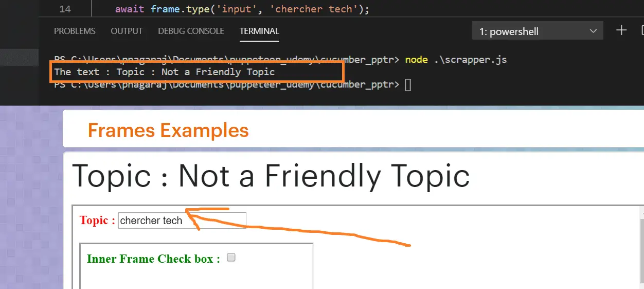The height and width of the screenshot is (289, 644).
Task: Click the 'node .\scrapper.js' command in terminal
Action: pyautogui.click(x=456, y=60)
